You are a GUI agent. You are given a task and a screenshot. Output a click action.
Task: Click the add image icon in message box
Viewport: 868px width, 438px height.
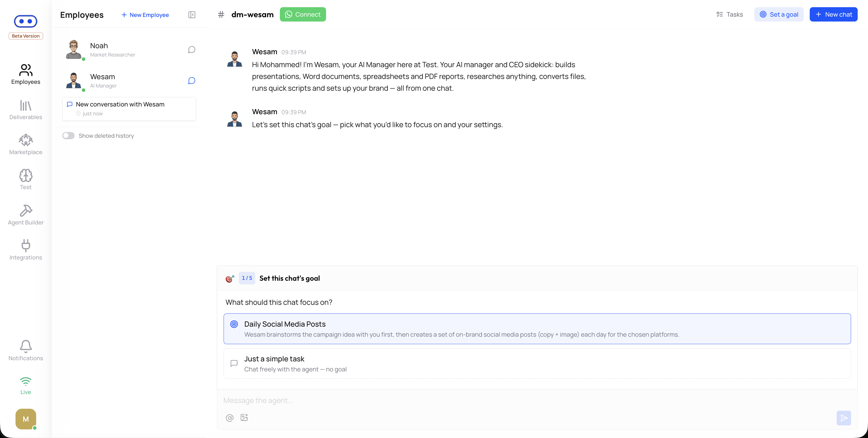coord(244,418)
